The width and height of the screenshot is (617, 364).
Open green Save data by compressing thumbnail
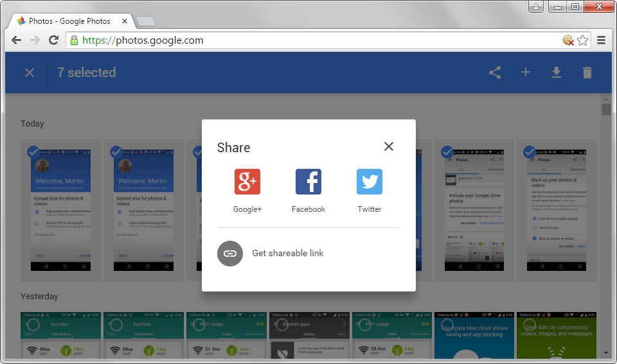[x=557, y=335]
